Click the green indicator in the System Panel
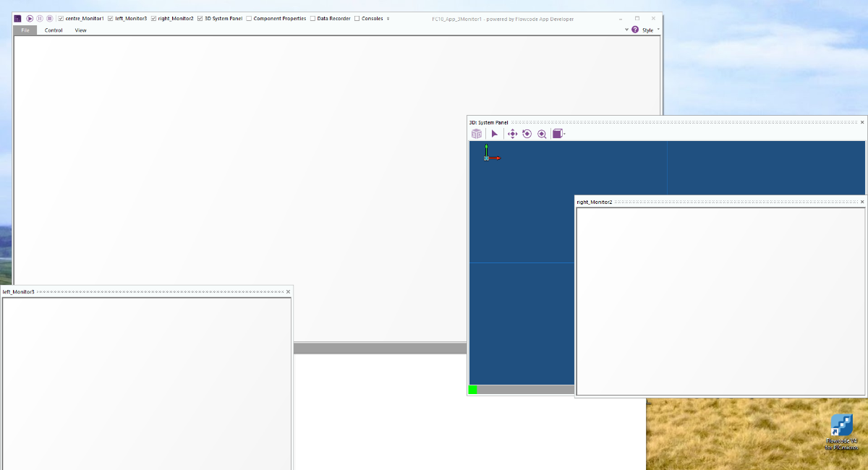Screen dimensions: 868x470 [473, 390]
